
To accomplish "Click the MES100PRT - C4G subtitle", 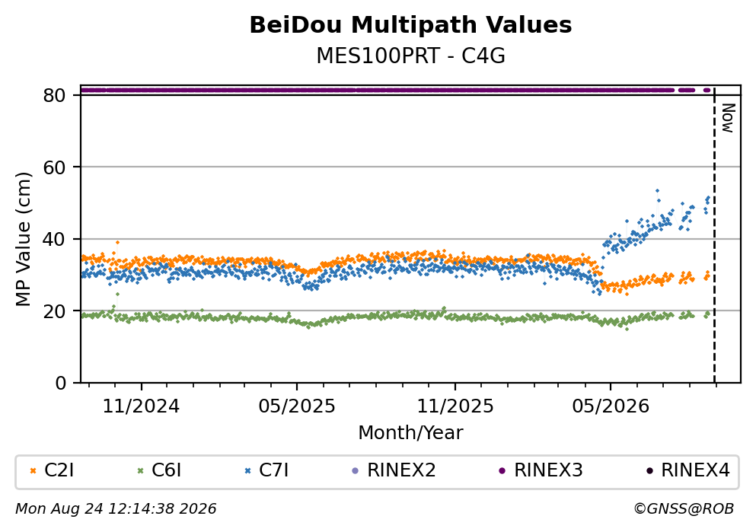I will (410, 56).
